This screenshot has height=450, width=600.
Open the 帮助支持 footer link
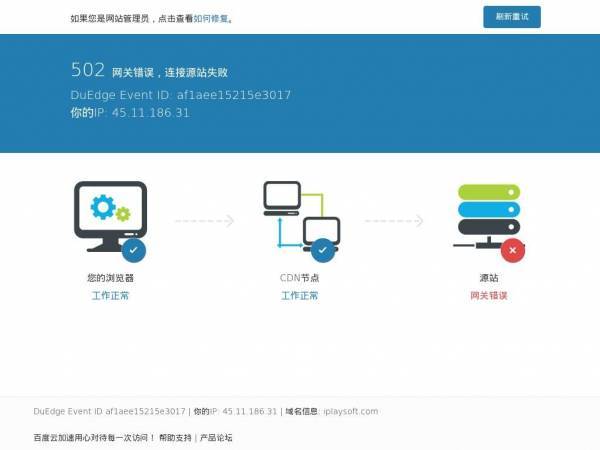click(175, 437)
